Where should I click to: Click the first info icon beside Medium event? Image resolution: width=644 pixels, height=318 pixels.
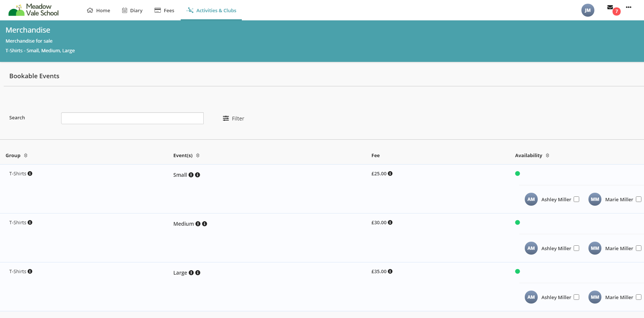tap(198, 224)
